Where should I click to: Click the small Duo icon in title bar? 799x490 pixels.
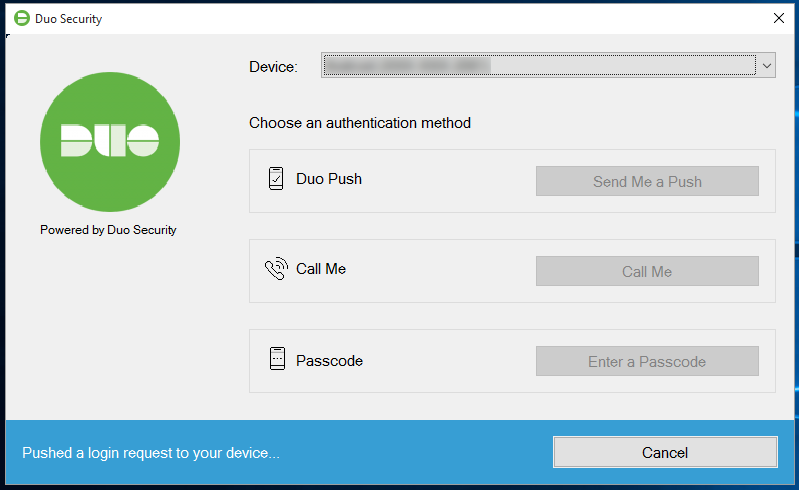[21, 18]
